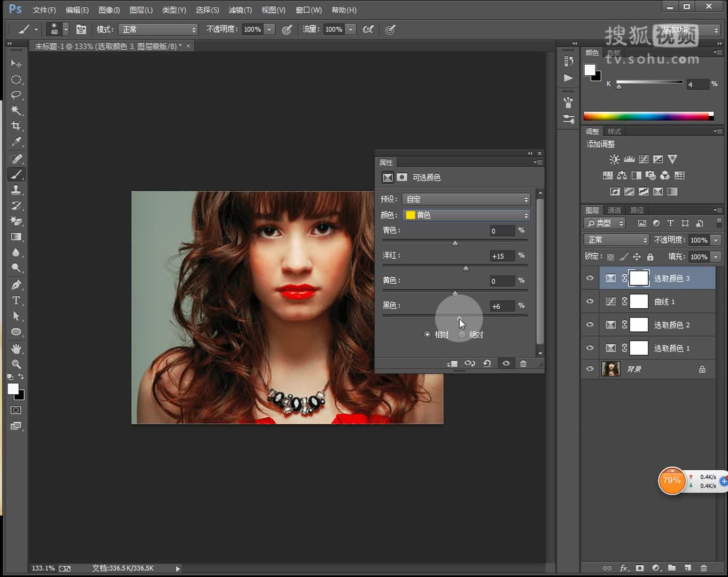Click the K color slider handle
The image size is (728, 577).
[x=619, y=86]
